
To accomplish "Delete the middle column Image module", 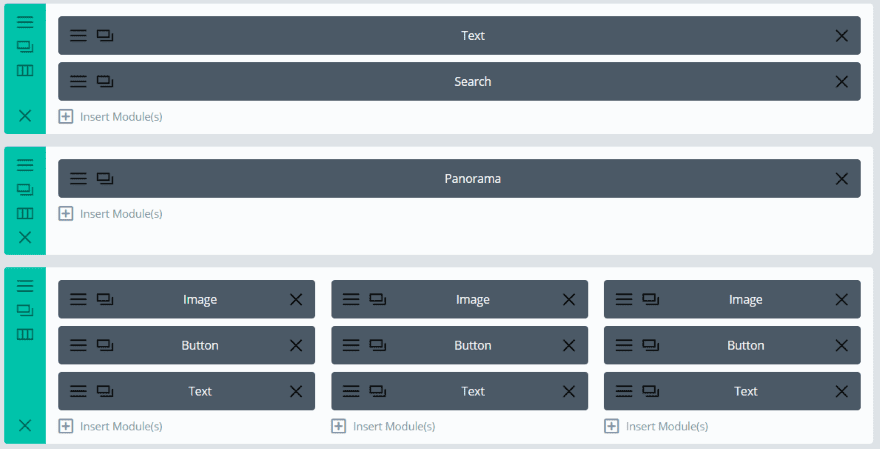I will click(x=568, y=300).
